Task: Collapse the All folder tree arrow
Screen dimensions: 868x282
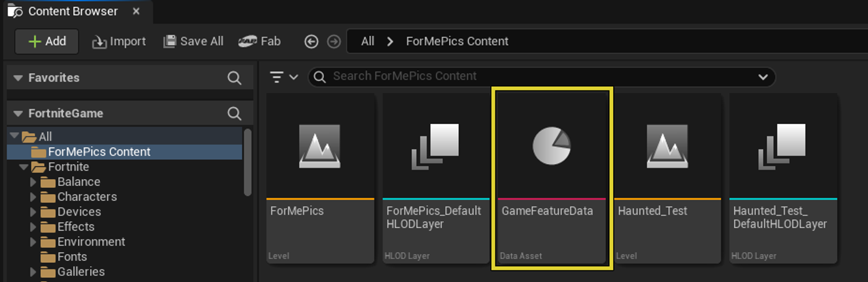Action: pyautogui.click(x=14, y=136)
